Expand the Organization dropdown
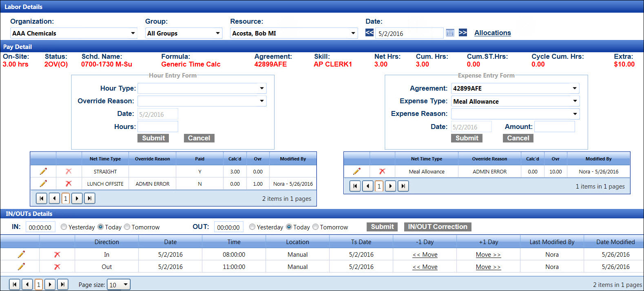Screen dimensions: 644x291 133,33
